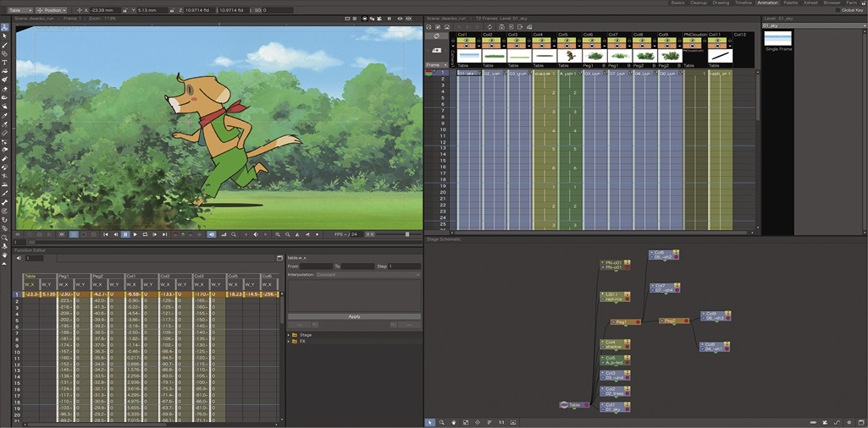This screenshot has height=428, width=868.
Task: Toggle the red channel in viewer bar
Action: pyautogui.click(x=175, y=234)
